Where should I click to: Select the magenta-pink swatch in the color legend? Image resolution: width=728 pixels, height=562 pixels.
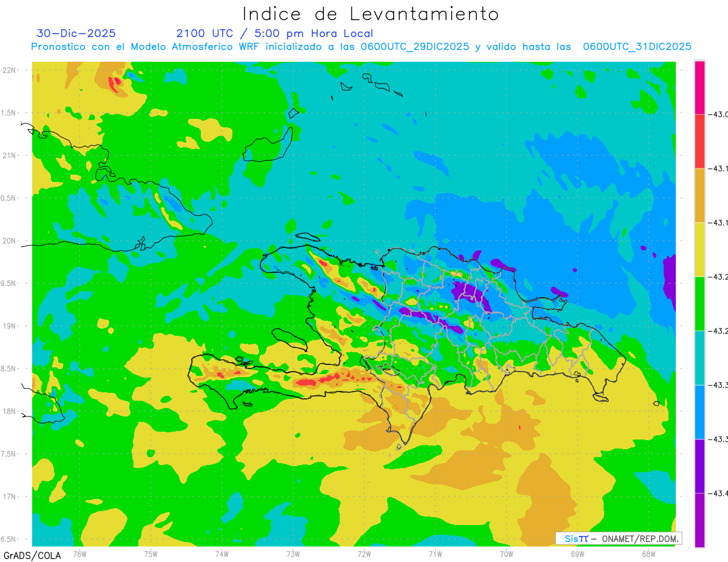tap(699, 87)
